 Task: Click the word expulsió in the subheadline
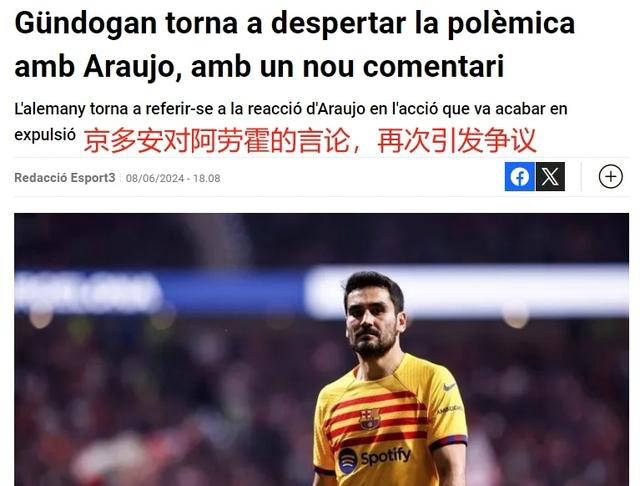(45, 135)
